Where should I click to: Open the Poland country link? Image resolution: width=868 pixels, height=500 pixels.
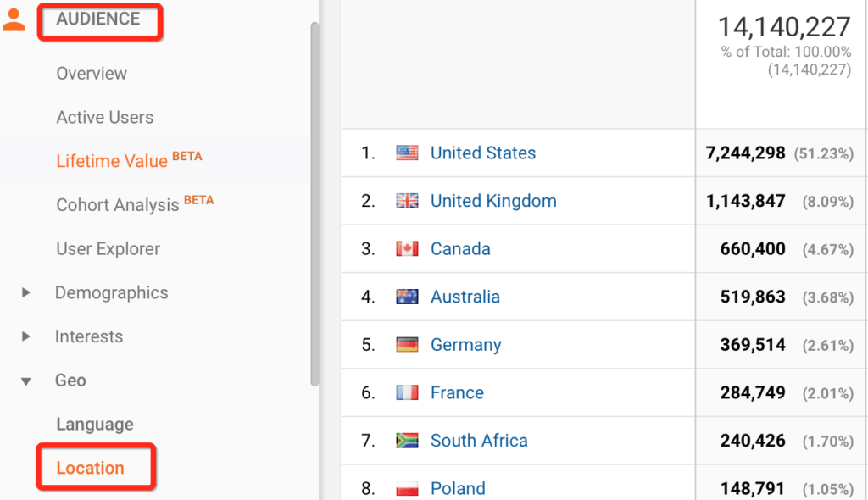tap(458, 488)
